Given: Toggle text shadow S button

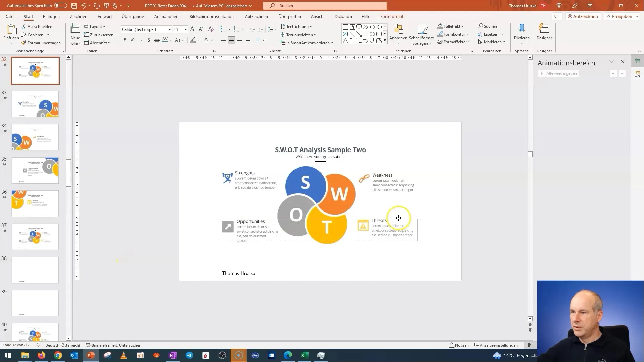Looking at the screenshot, I should (149, 40).
